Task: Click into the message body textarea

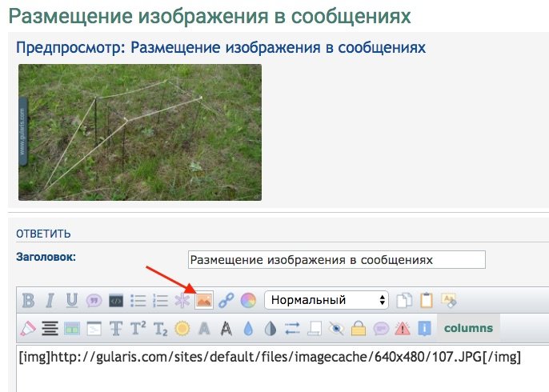Action: click(280, 372)
